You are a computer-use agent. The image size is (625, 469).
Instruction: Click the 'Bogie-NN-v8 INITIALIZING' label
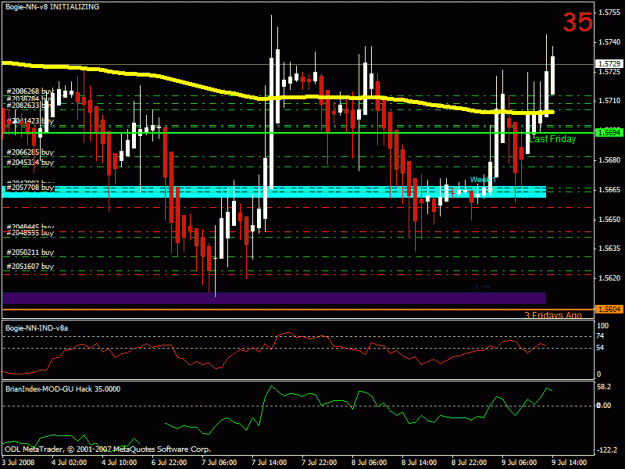coord(52,7)
